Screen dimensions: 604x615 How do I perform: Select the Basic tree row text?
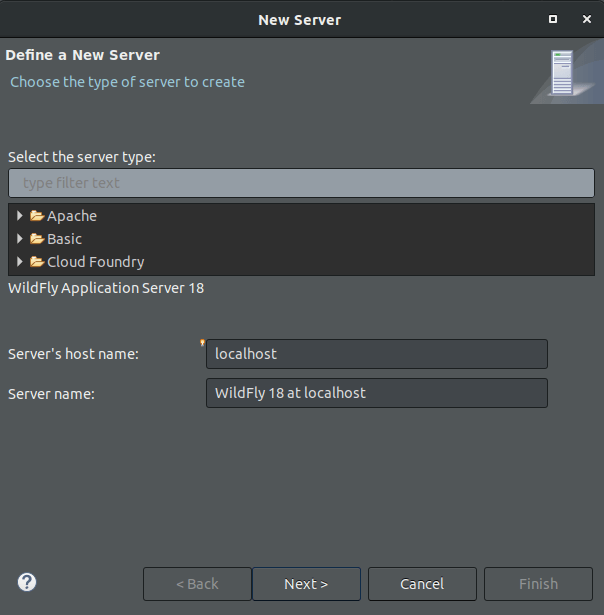point(64,239)
